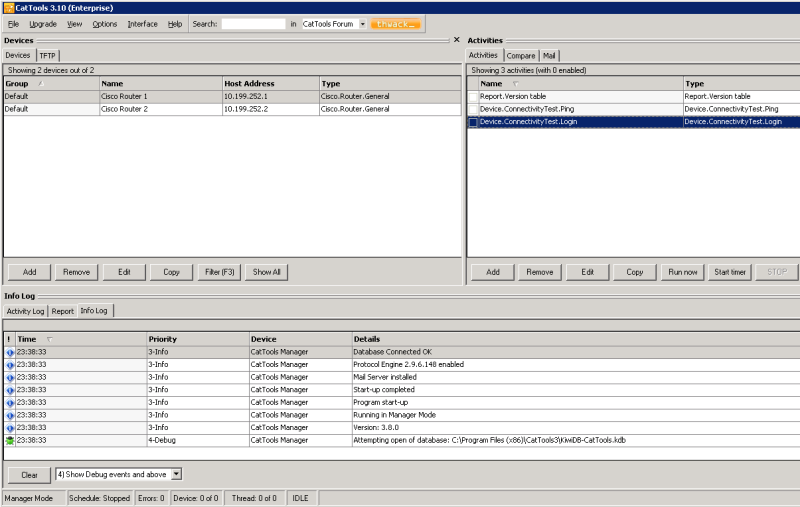The image size is (800, 507).
Task: Click host address 10.199.252.2
Action: pos(246,109)
